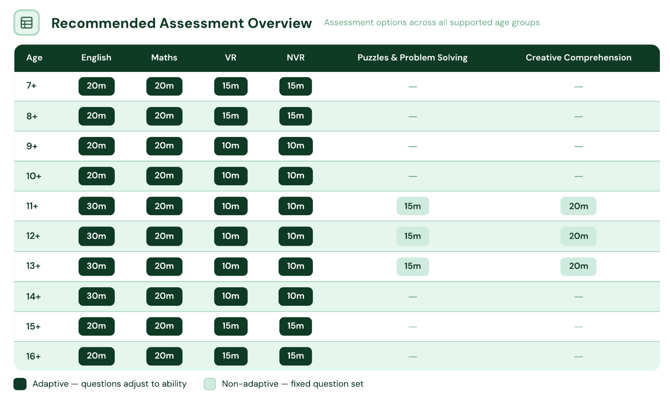Click the 15m VR badge for 8+
670x400 pixels.
point(231,116)
